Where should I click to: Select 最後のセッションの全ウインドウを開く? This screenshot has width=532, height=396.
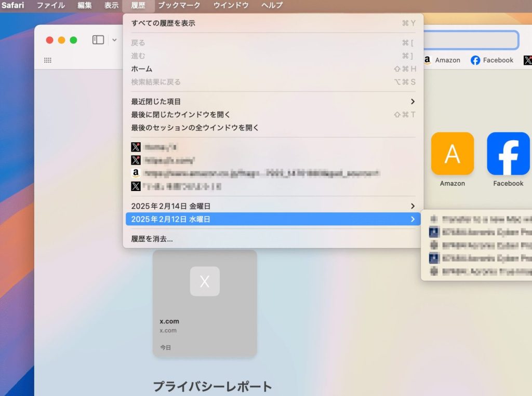tap(273, 128)
